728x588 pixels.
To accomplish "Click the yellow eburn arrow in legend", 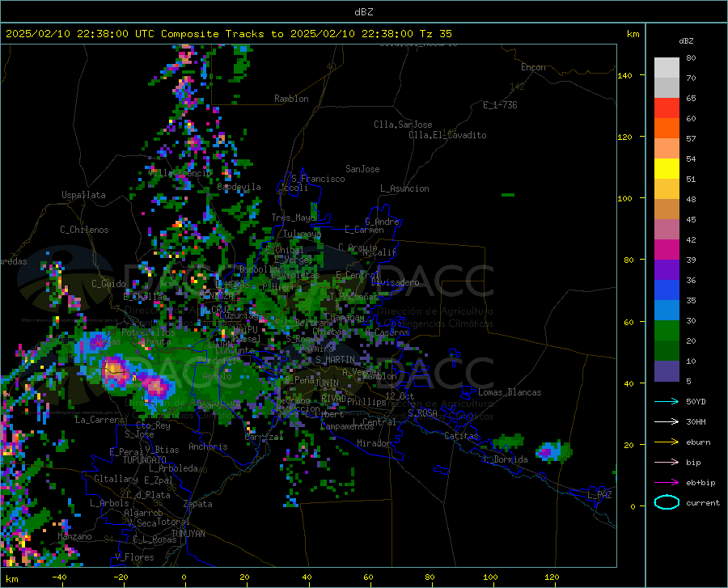I will click(667, 442).
